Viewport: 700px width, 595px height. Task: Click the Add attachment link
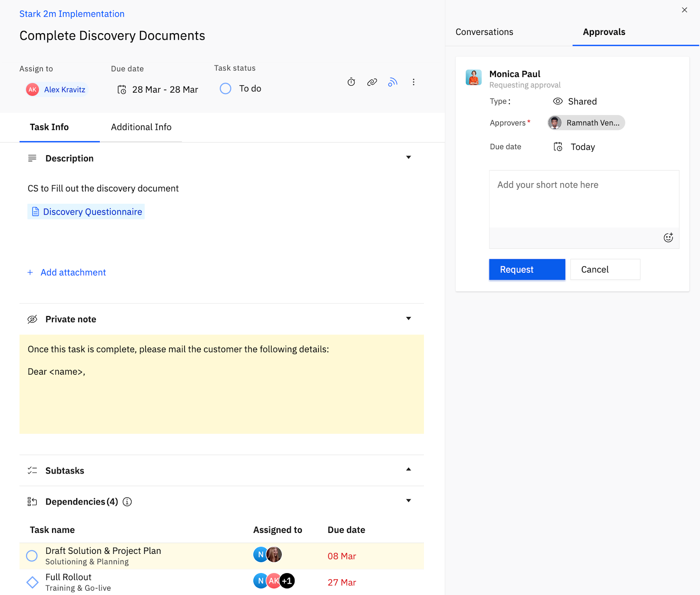(73, 272)
